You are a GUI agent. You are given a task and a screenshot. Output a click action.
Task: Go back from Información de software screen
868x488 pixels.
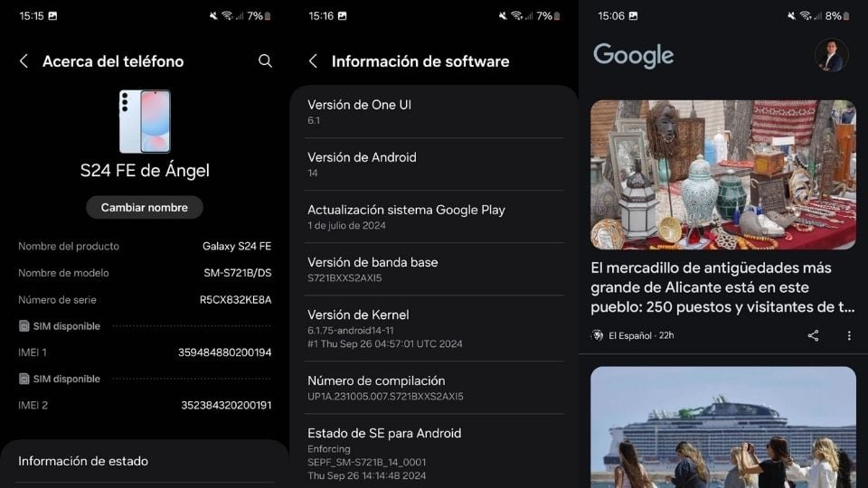click(x=314, y=61)
